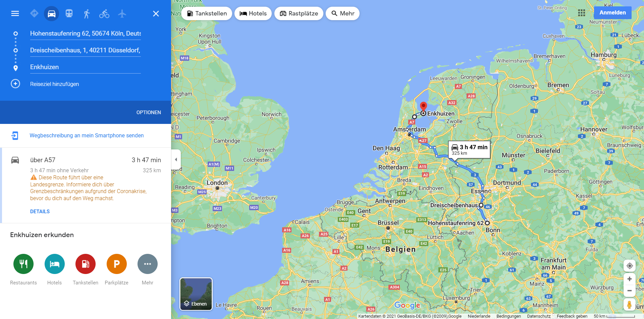Screen dimensions: 644x319
Task: Open Mehr search chip on map
Action: (343, 13)
